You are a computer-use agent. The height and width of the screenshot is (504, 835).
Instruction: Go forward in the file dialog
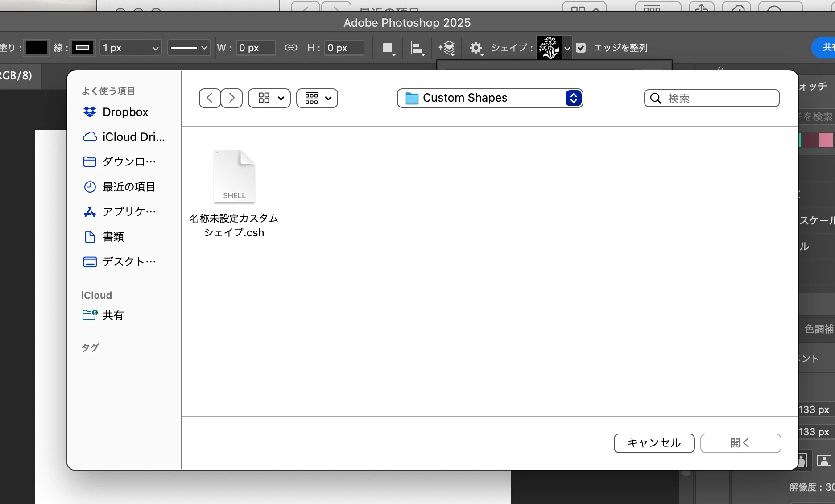[231, 98]
